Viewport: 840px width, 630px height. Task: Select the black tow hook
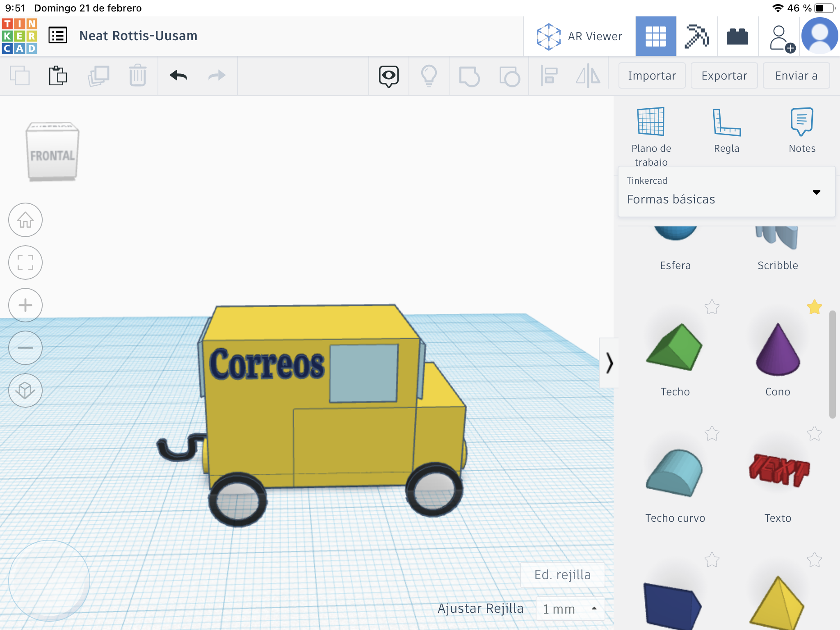(x=180, y=447)
